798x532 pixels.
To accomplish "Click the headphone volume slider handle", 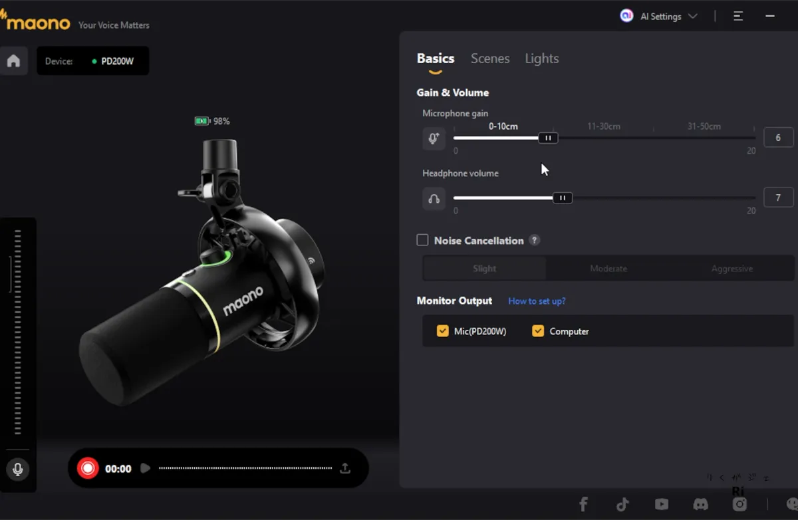I will pyautogui.click(x=563, y=198).
